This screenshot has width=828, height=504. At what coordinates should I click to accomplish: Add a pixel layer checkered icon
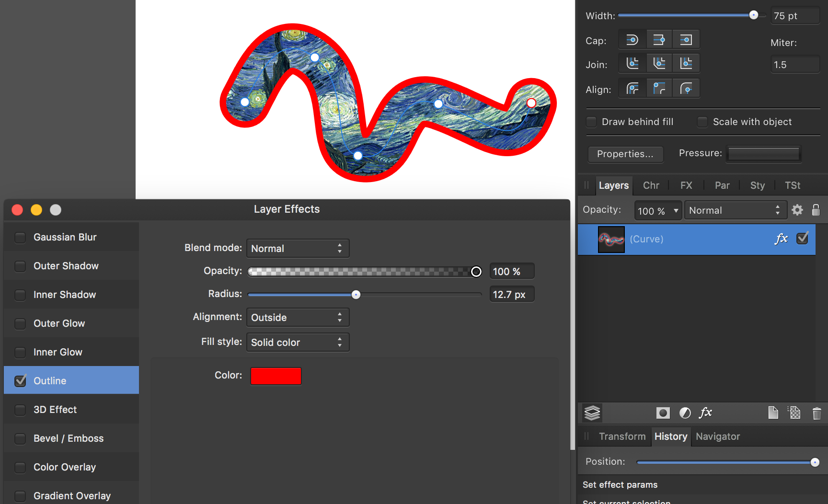(794, 412)
